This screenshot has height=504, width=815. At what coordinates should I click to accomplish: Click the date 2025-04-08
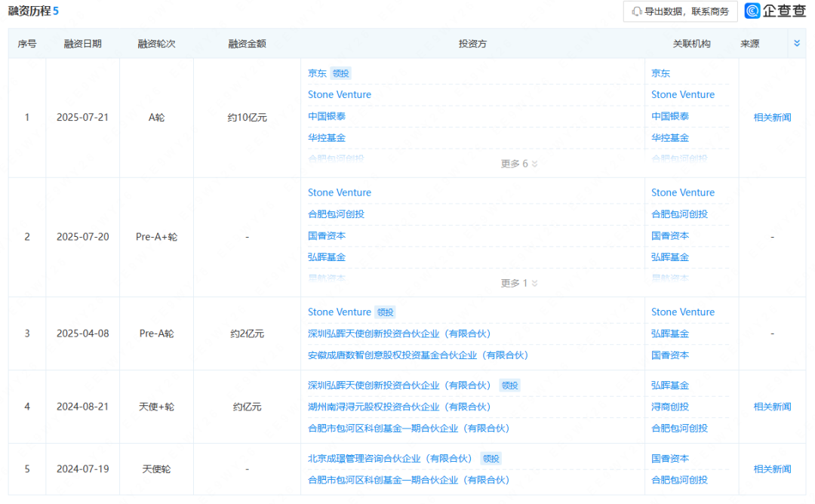[x=83, y=333]
